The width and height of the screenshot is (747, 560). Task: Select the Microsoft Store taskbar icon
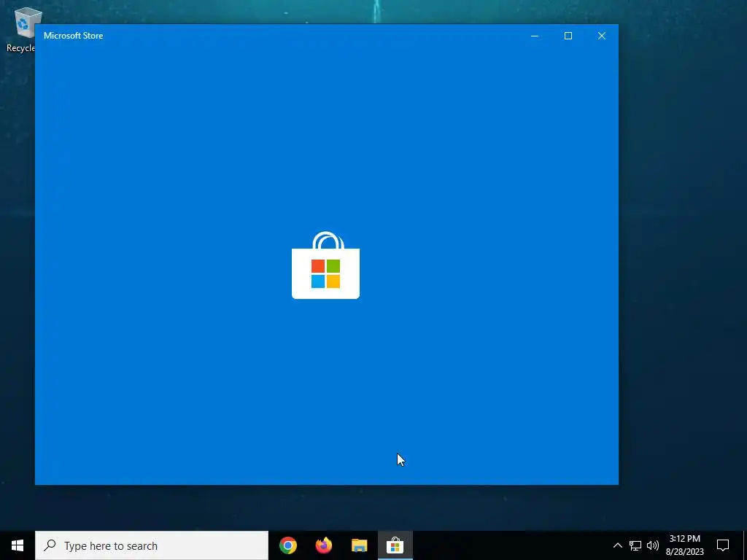pyautogui.click(x=395, y=545)
